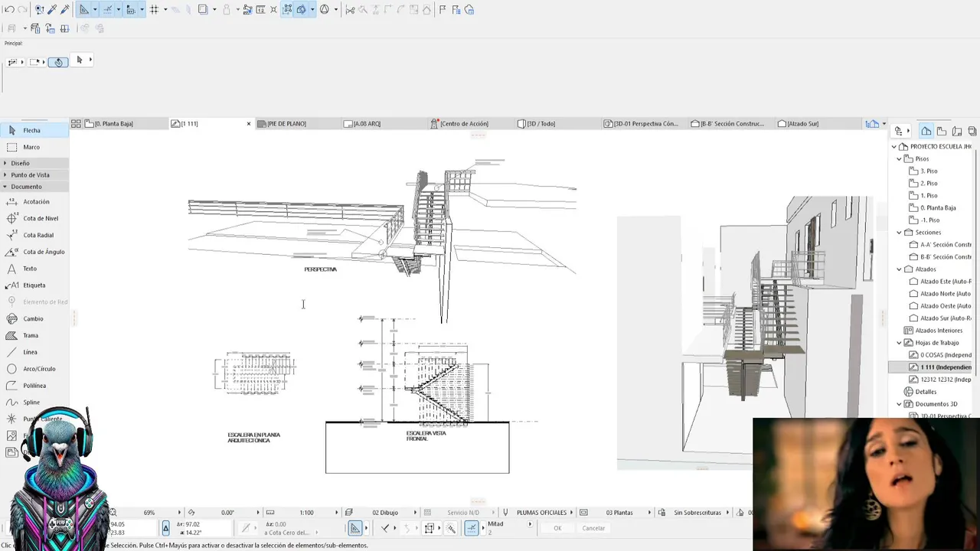Click the scissors Split tool icon
Viewport: 980px width, 551px height.
click(350, 10)
